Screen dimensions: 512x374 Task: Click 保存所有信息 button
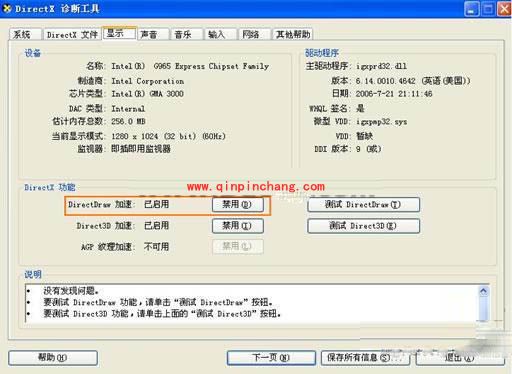(x=365, y=358)
